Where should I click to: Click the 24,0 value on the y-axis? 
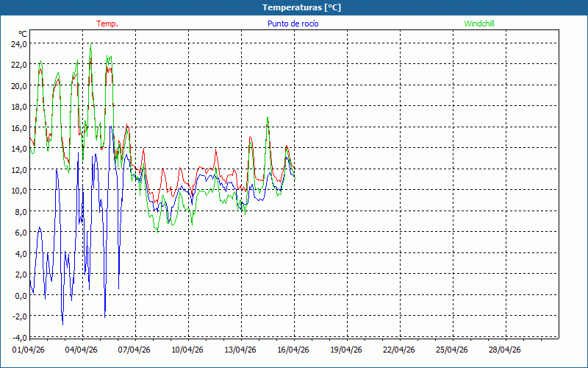18,43
